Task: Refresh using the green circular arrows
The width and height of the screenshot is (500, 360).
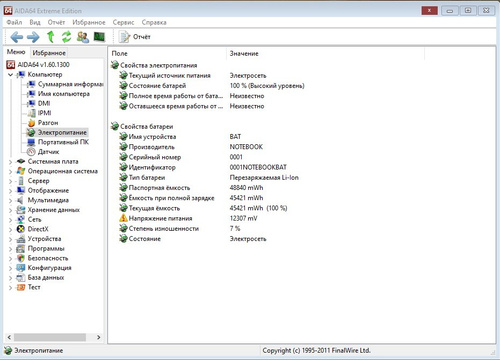Action: click(x=67, y=37)
